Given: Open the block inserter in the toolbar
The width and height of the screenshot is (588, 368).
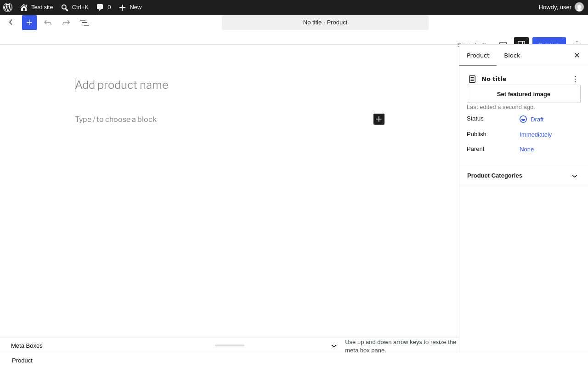Looking at the screenshot, I should click(29, 23).
